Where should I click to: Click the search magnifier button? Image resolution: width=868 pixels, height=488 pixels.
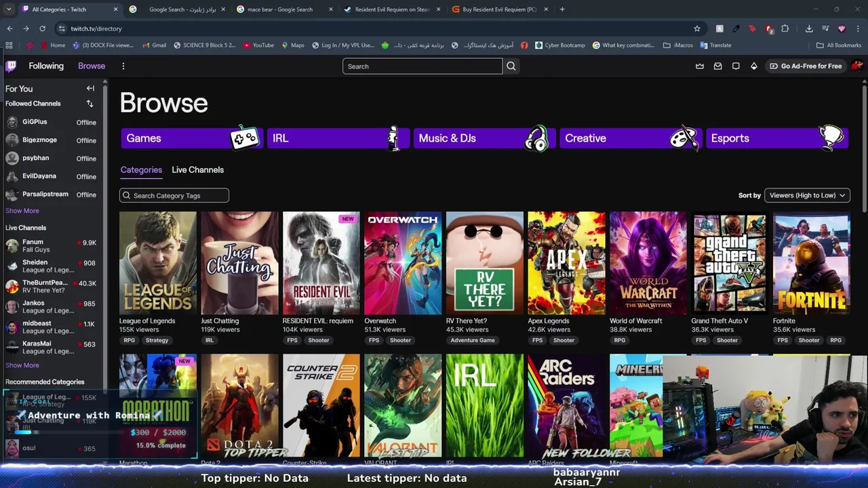[x=511, y=66]
